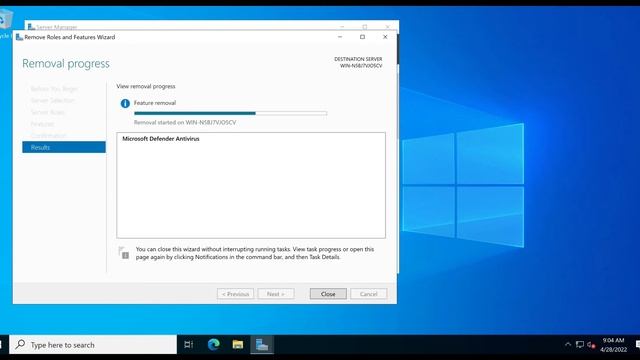This screenshot has width=640, height=360.
Task: Maximize the Remove Roles wizard window
Action: [x=362, y=37]
